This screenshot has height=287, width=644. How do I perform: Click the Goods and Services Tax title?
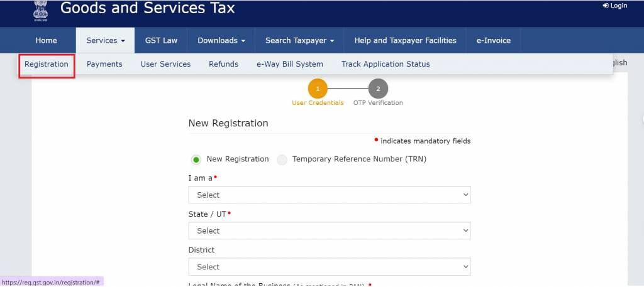click(147, 8)
